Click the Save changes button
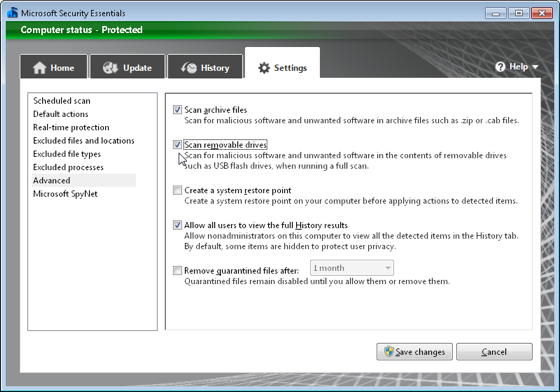Screen dimensions: 560x392 pyautogui.click(x=414, y=352)
